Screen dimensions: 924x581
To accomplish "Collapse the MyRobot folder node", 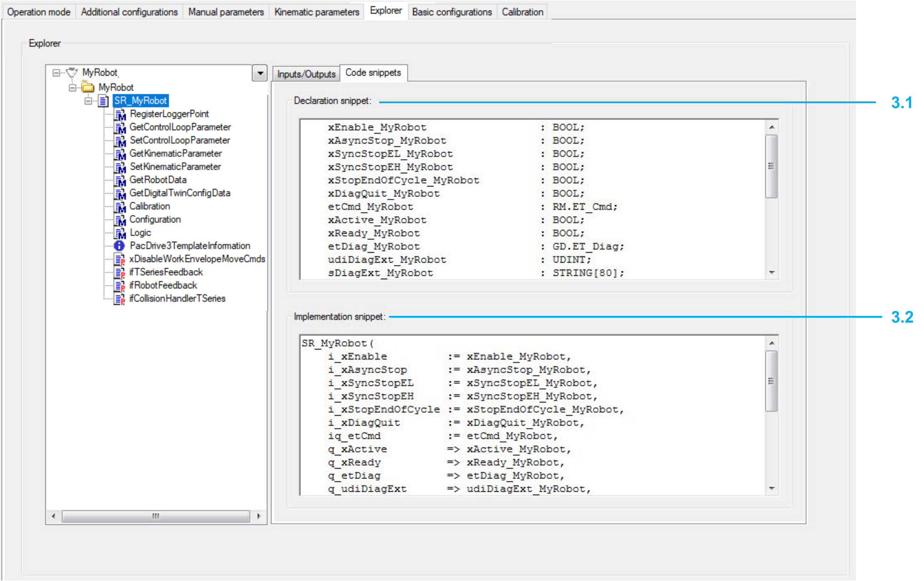I will 72,88.
